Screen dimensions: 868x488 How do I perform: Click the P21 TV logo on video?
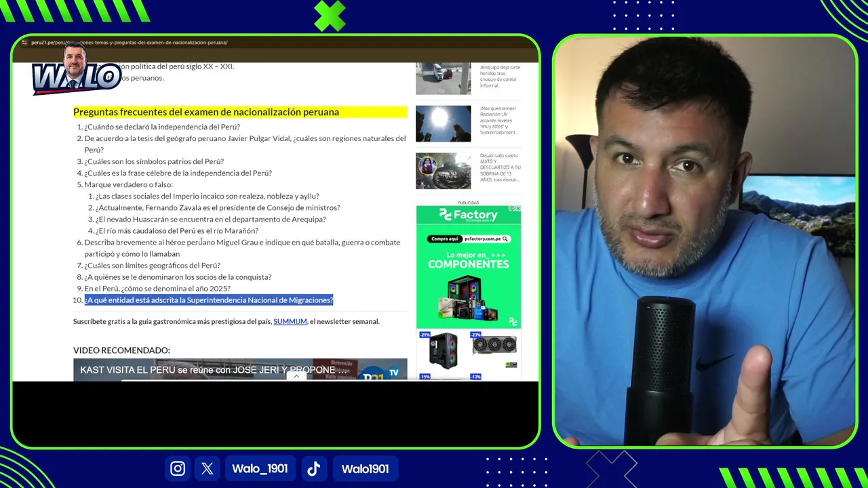click(x=380, y=373)
